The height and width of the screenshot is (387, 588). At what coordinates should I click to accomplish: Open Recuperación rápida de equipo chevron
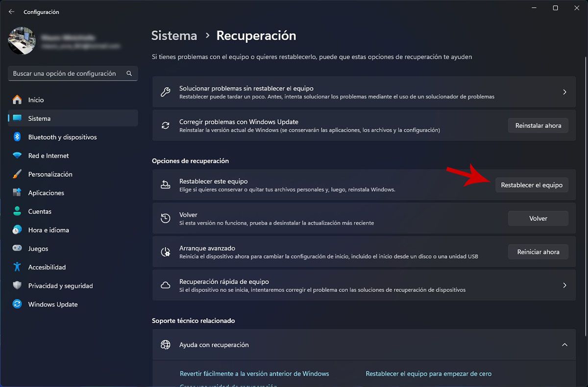pos(564,285)
